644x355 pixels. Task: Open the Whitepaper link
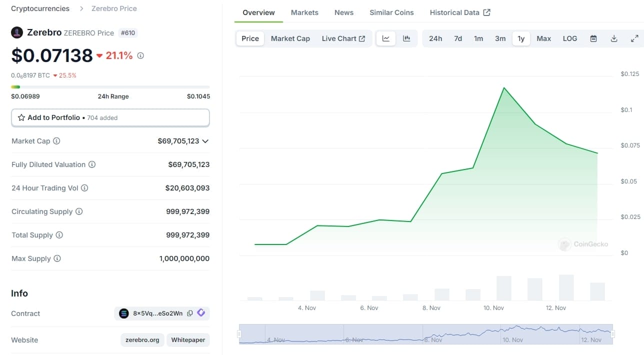(188, 340)
